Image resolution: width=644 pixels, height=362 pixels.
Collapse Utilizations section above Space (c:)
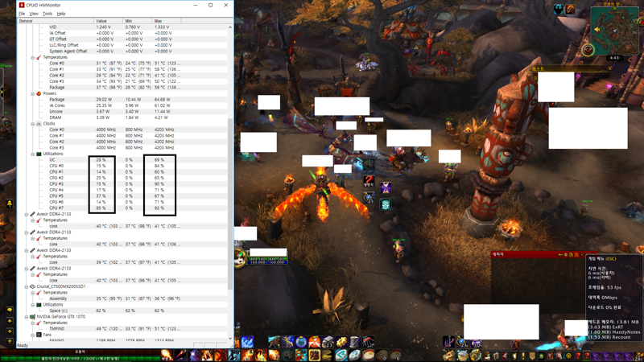click(x=33, y=305)
